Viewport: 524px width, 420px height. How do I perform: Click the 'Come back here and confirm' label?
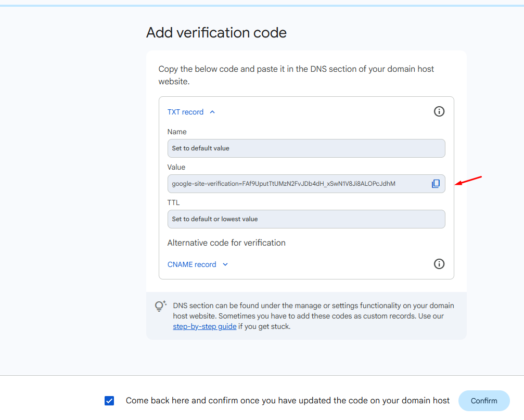tap(287, 401)
